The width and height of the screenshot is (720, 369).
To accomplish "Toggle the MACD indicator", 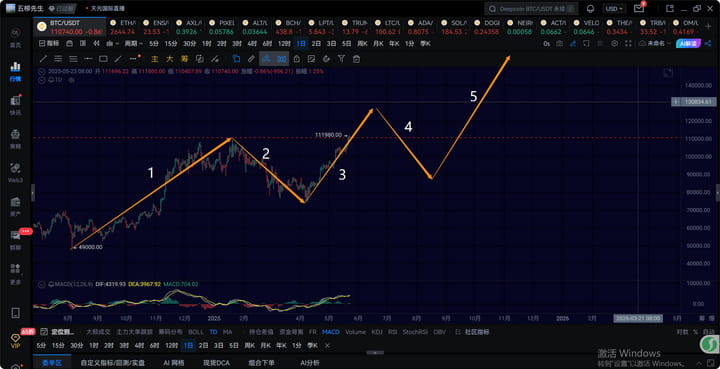I will coord(331,332).
